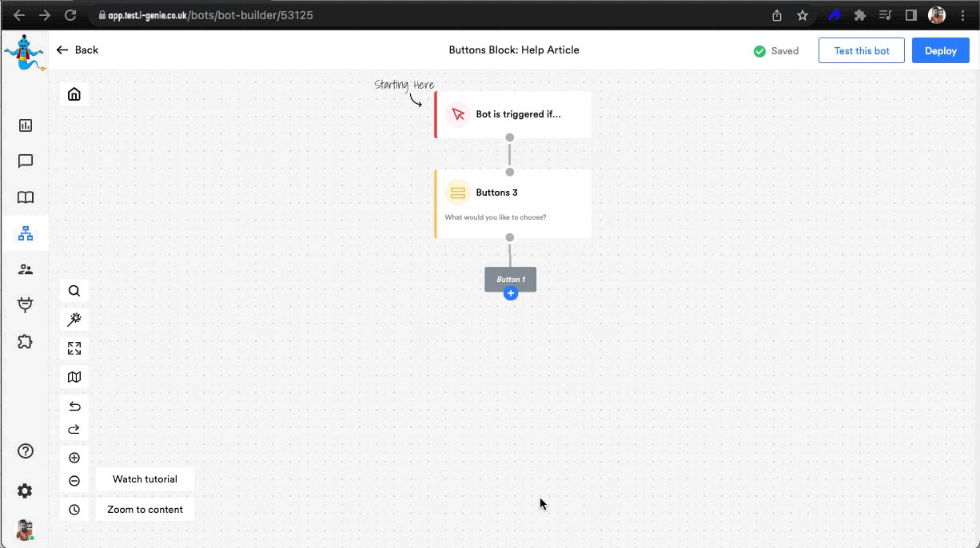980x548 pixels.
Task: Open the analytics chart sidebar icon
Action: pyautogui.click(x=26, y=125)
